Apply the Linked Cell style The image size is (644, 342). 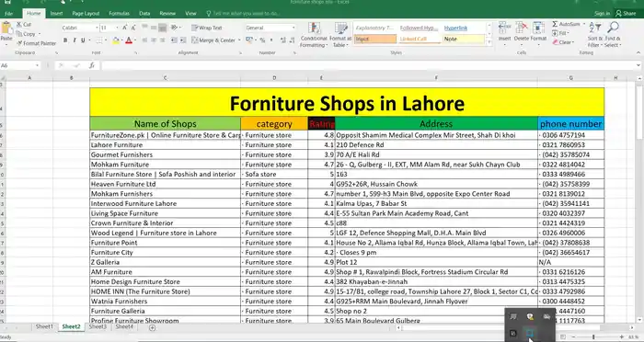point(420,39)
